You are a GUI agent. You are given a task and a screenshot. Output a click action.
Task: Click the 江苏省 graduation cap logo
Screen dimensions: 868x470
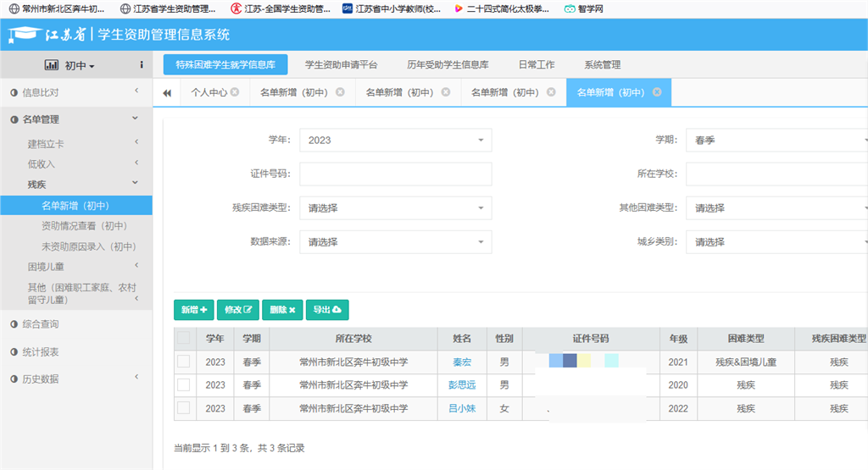25,34
